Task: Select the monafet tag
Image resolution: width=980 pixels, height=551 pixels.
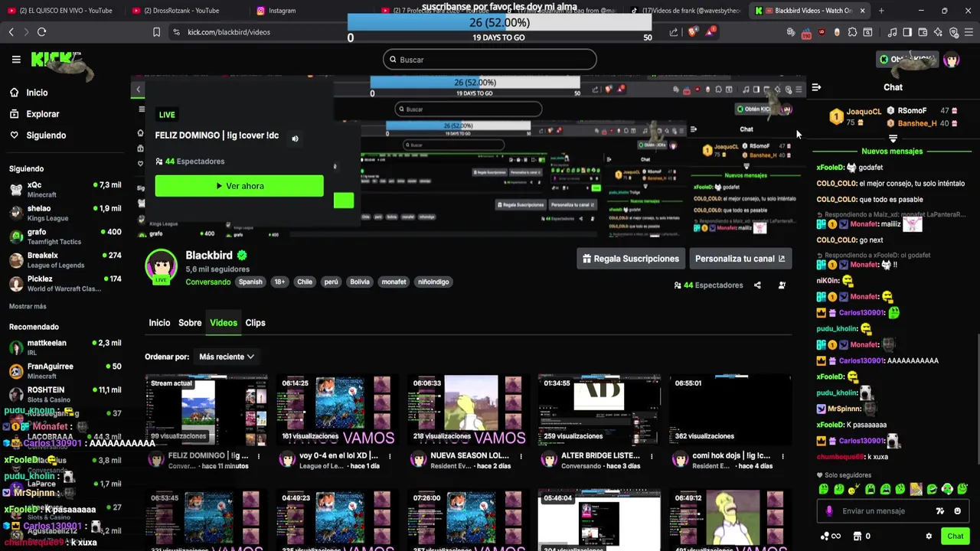Action: 394,282
